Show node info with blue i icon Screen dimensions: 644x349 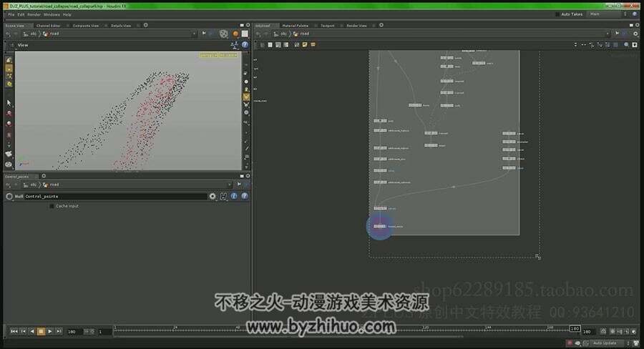point(234,196)
